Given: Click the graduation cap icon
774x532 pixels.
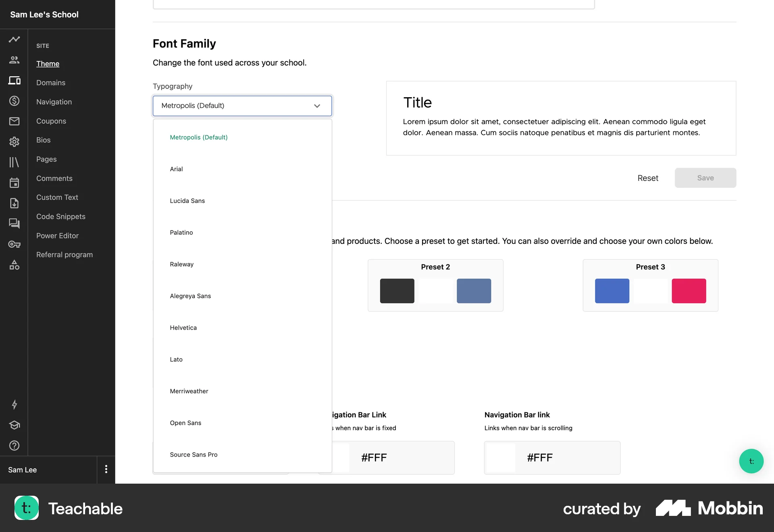Looking at the screenshot, I should (x=15, y=425).
